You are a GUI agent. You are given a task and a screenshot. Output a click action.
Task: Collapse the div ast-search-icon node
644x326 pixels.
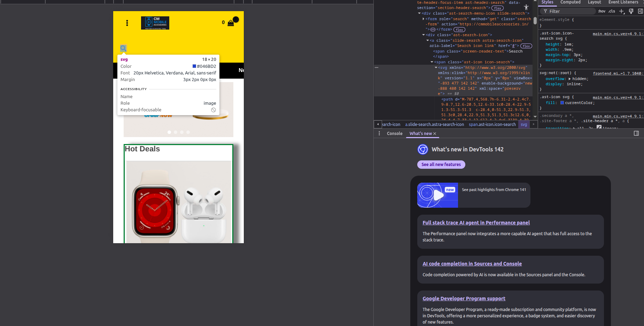(x=424, y=35)
